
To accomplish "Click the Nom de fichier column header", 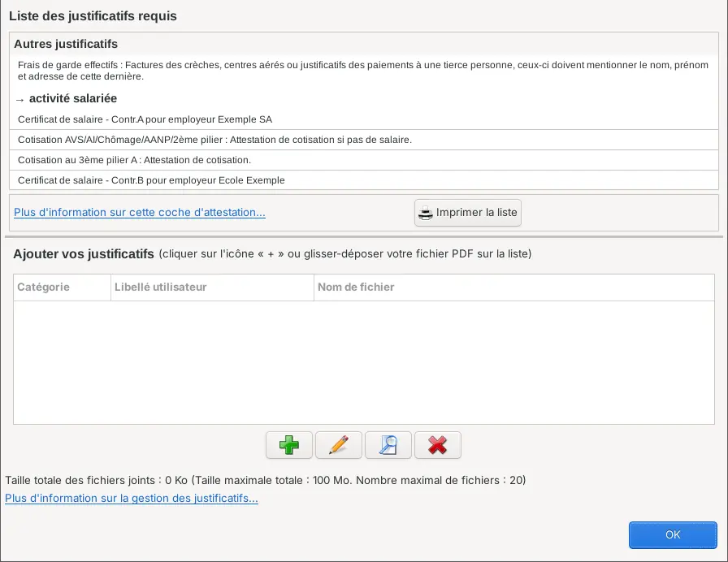I will click(514, 287).
